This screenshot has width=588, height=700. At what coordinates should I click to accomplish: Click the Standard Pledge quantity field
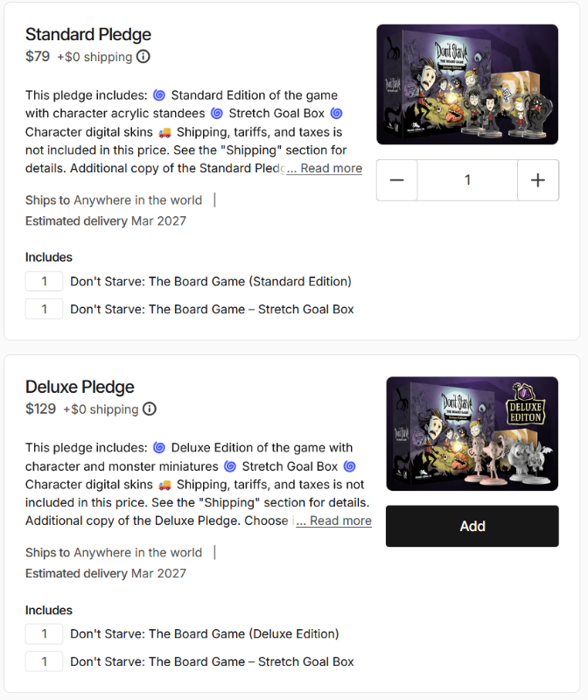467,180
